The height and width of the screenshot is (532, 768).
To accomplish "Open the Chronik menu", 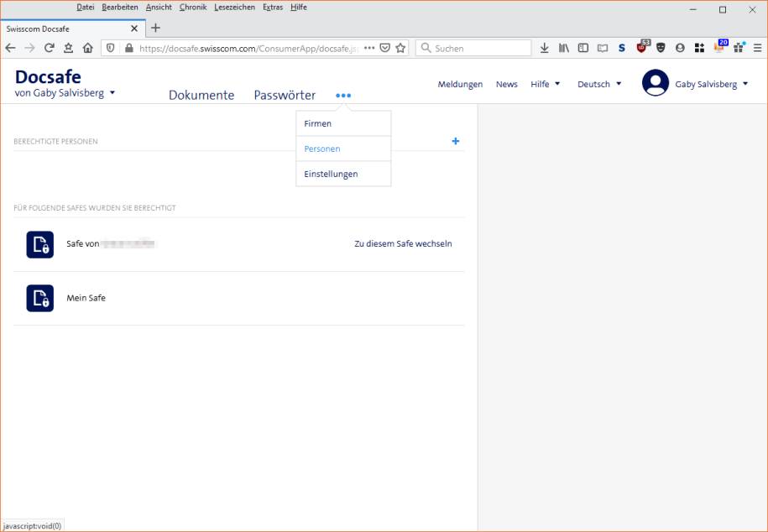I will [x=193, y=7].
